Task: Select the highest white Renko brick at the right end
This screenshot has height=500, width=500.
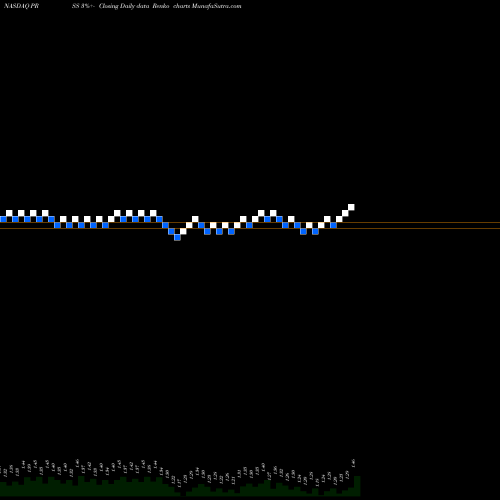Action: [351, 207]
